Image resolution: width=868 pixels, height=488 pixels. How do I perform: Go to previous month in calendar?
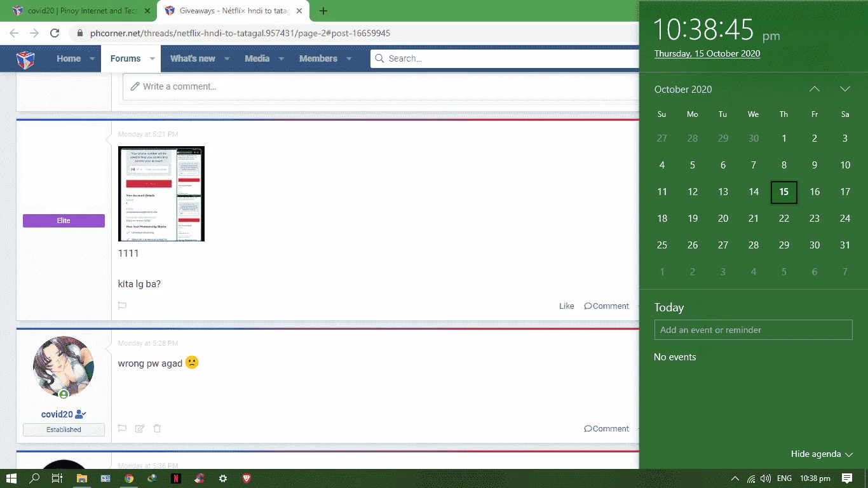click(x=815, y=89)
